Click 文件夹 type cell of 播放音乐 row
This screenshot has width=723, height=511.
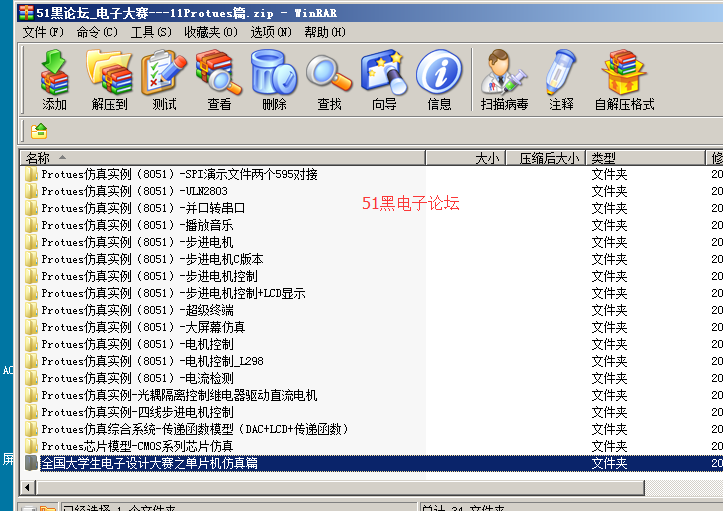point(609,225)
